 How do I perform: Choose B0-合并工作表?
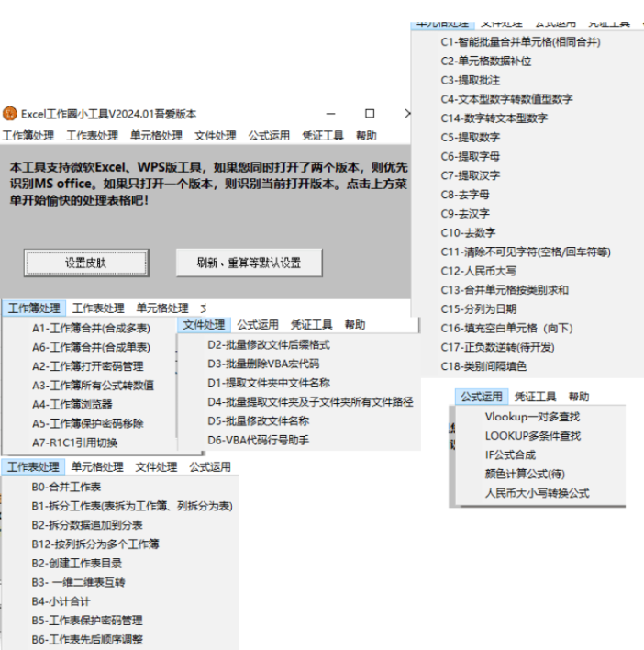click(66, 487)
